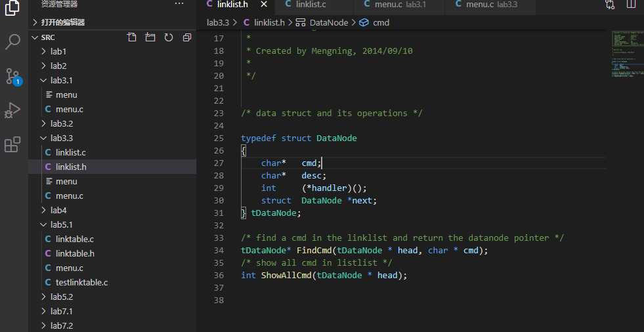The height and width of the screenshot is (332, 644).
Task: Open menu.c under lab5.1
Action: (112, 268)
